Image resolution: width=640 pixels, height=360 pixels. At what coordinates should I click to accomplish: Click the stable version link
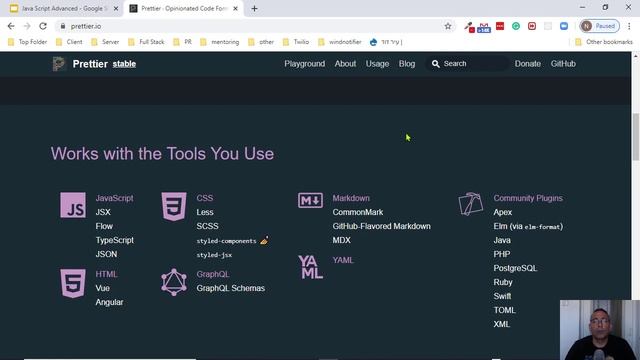coord(124,64)
